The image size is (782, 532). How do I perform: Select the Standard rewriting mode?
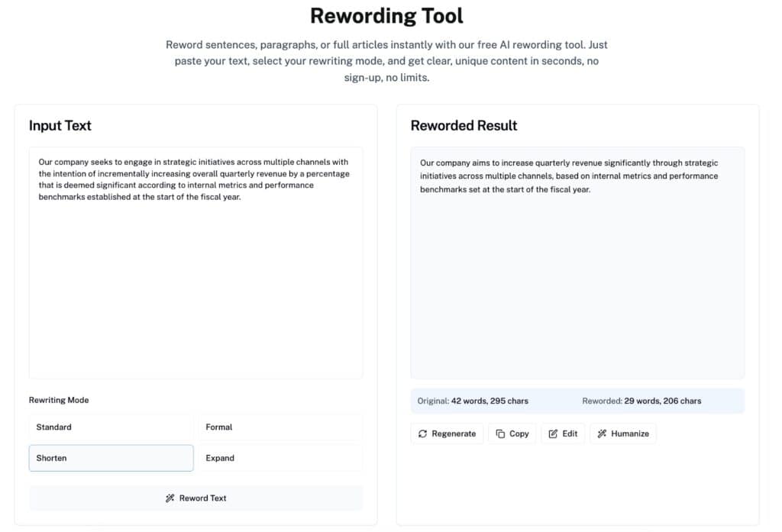pos(111,427)
